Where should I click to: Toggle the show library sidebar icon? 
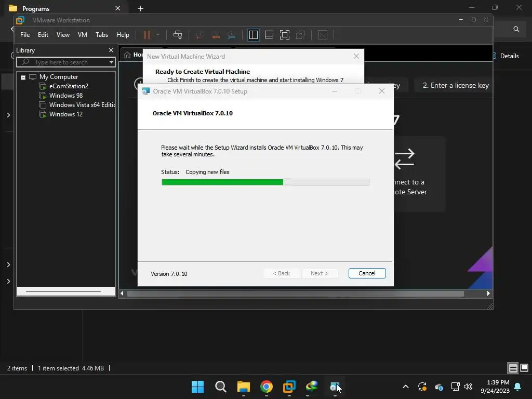(253, 35)
